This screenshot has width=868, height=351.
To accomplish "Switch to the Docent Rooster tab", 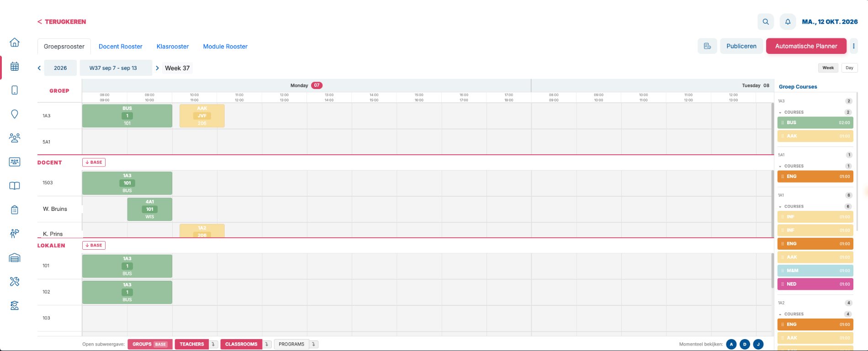I will [x=121, y=47].
